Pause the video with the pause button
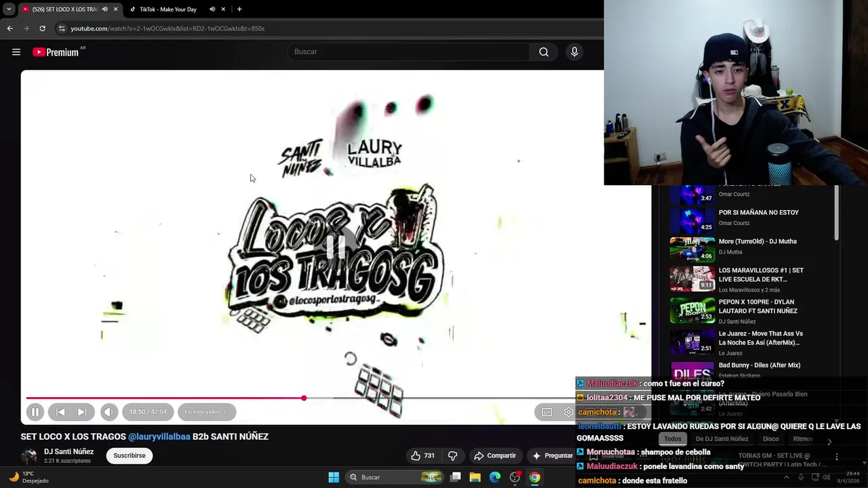 click(x=35, y=411)
